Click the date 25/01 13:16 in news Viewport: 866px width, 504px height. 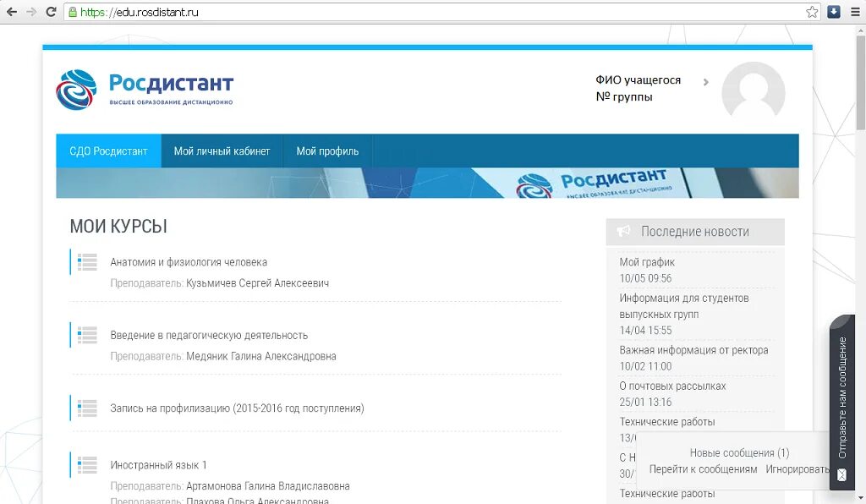point(645,402)
